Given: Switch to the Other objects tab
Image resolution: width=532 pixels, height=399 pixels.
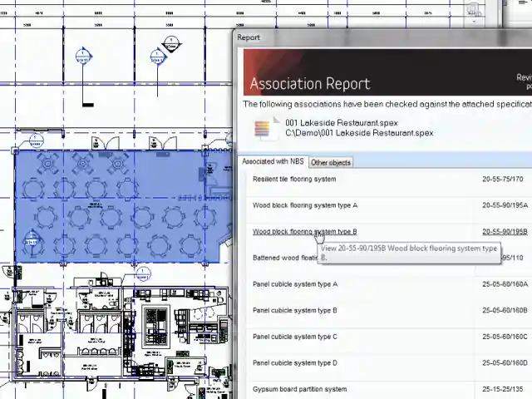Looking at the screenshot, I should 331,162.
